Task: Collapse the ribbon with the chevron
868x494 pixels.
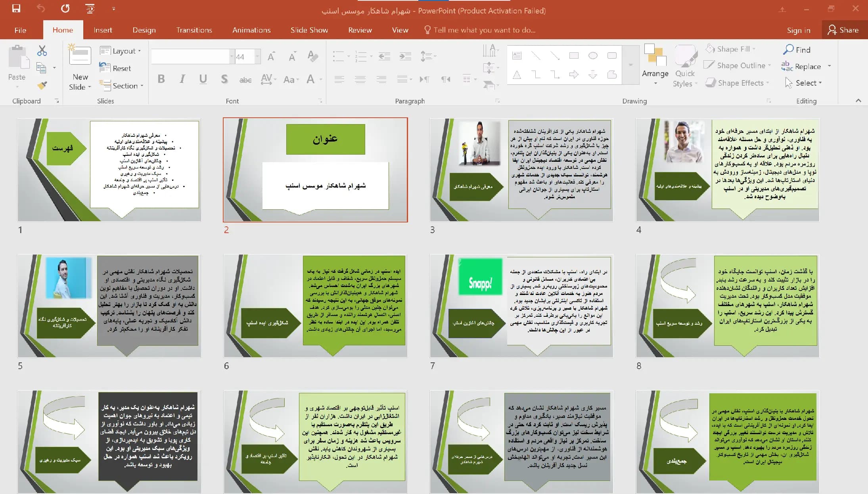Action: 858,101
